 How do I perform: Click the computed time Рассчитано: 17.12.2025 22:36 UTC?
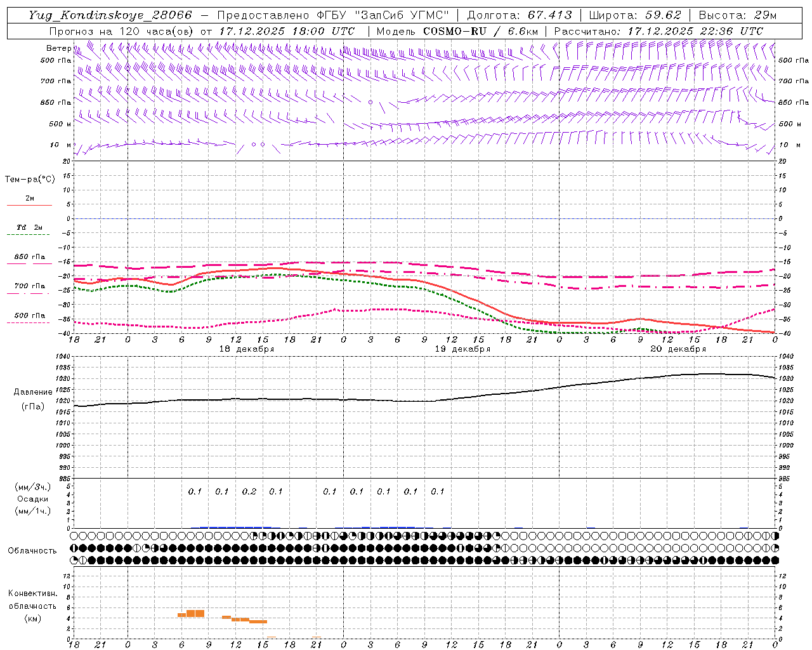click(658, 30)
